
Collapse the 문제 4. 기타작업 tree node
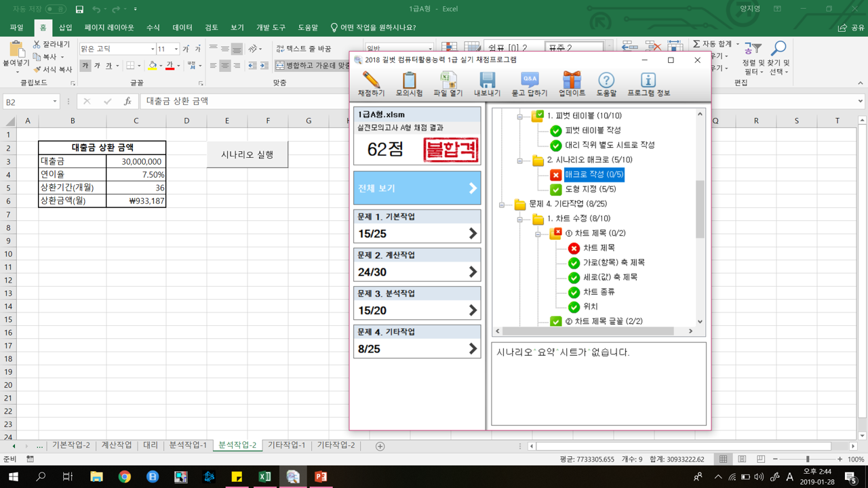click(x=502, y=204)
